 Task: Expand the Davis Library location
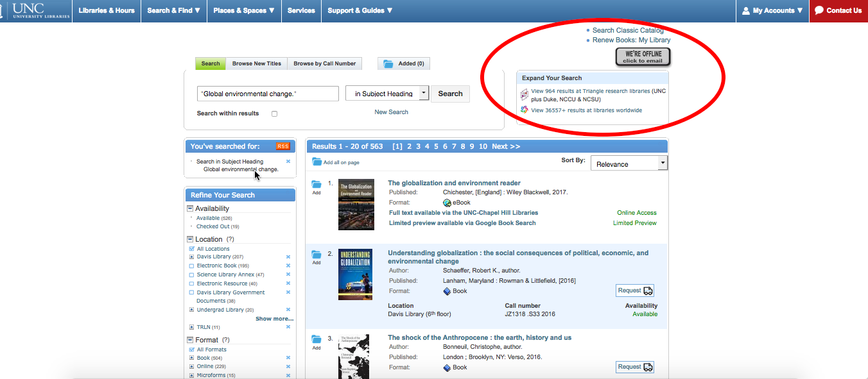coord(192,257)
